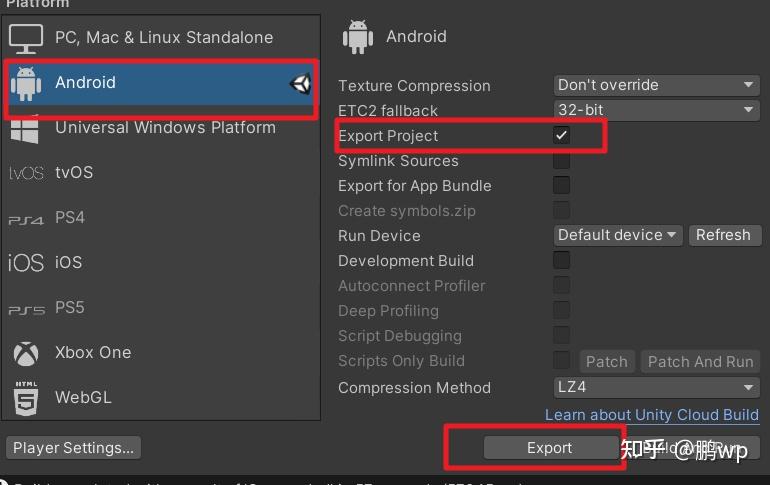Tick the Development Build checkbox
770x485 pixels.
coord(561,260)
